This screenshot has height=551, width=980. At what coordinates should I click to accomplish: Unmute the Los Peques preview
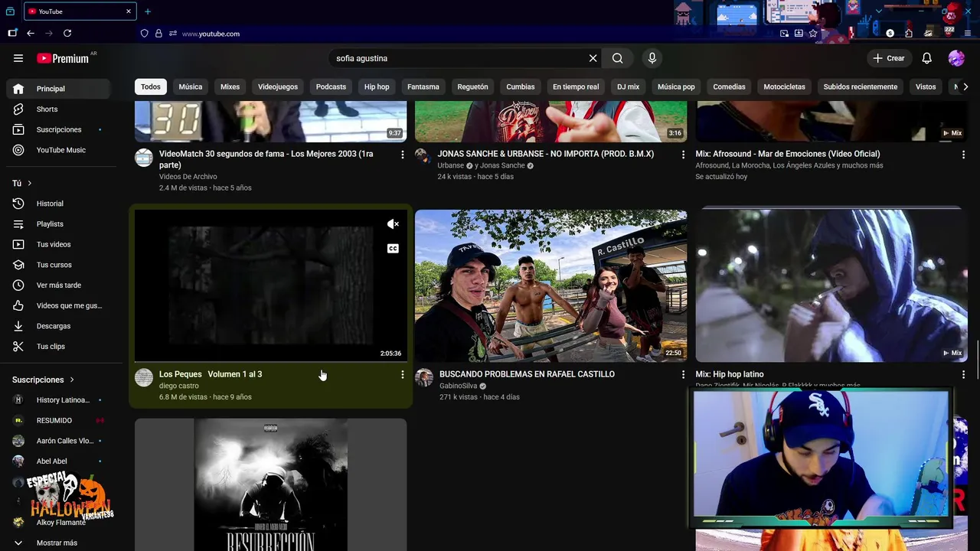(x=393, y=224)
